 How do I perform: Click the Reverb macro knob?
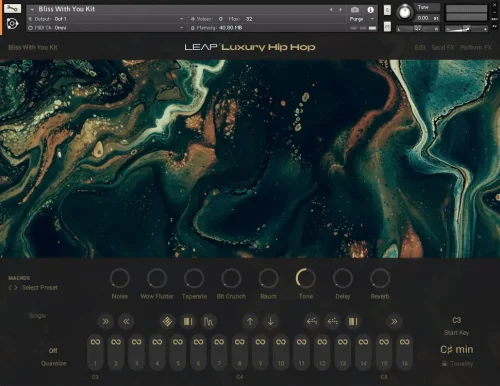click(x=380, y=278)
